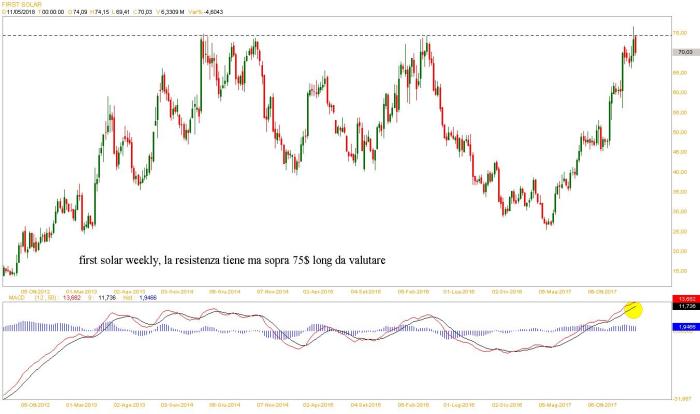Screen dimensions: 700x414
Task: Click the open price value 74,09
Action: 80,12
